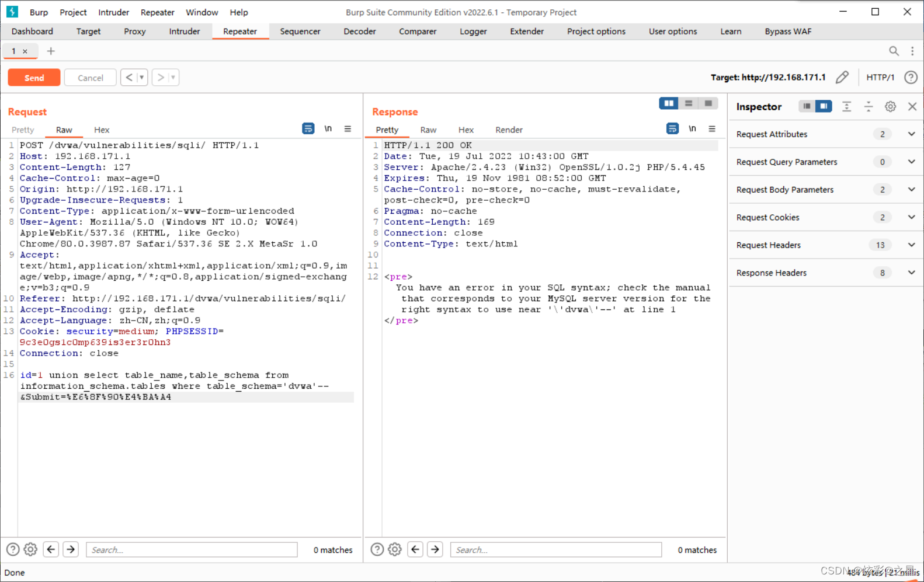Go forward in request history
This screenshot has width=924, height=582.
point(161,77)
